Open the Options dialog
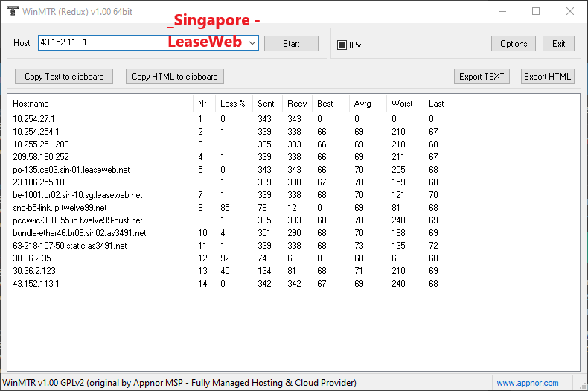This screenshot has width=588, height=391. pyautogui.click(x=514, y=43)
